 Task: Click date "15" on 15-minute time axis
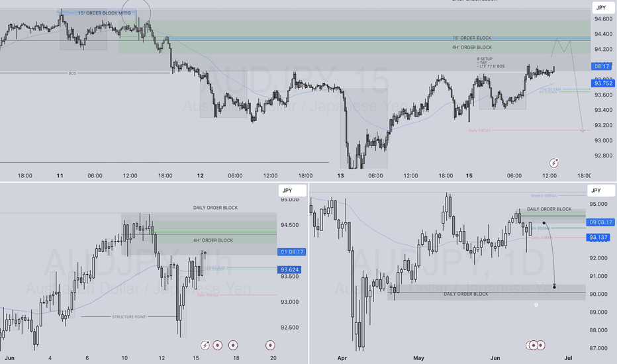click(469, 175)
